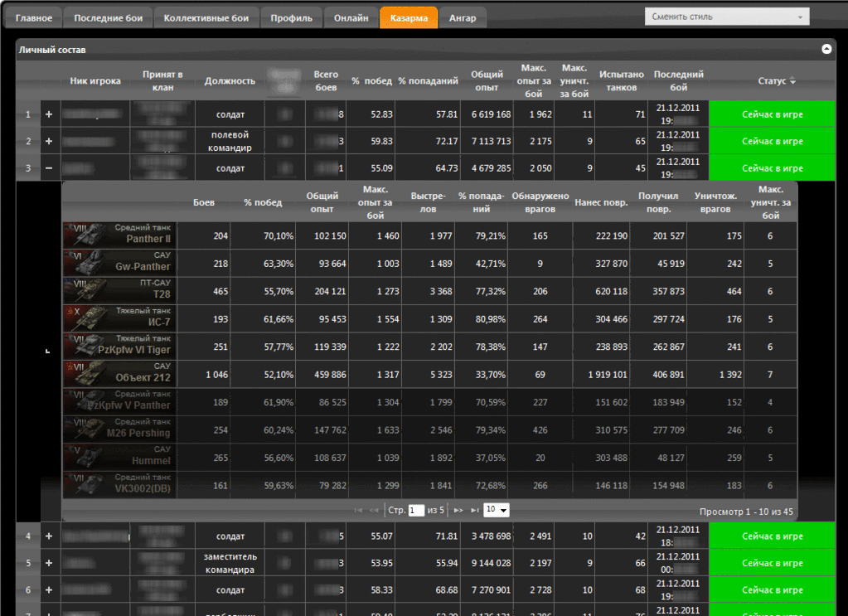Sort tanks by Нанес повр. column
The image size is (848, 616).
pos(601,202)
